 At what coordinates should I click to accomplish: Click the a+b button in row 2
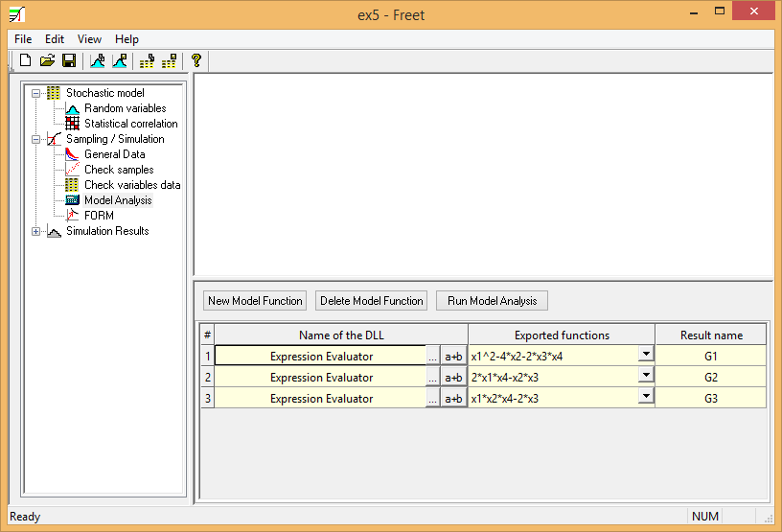click(453, 378)
